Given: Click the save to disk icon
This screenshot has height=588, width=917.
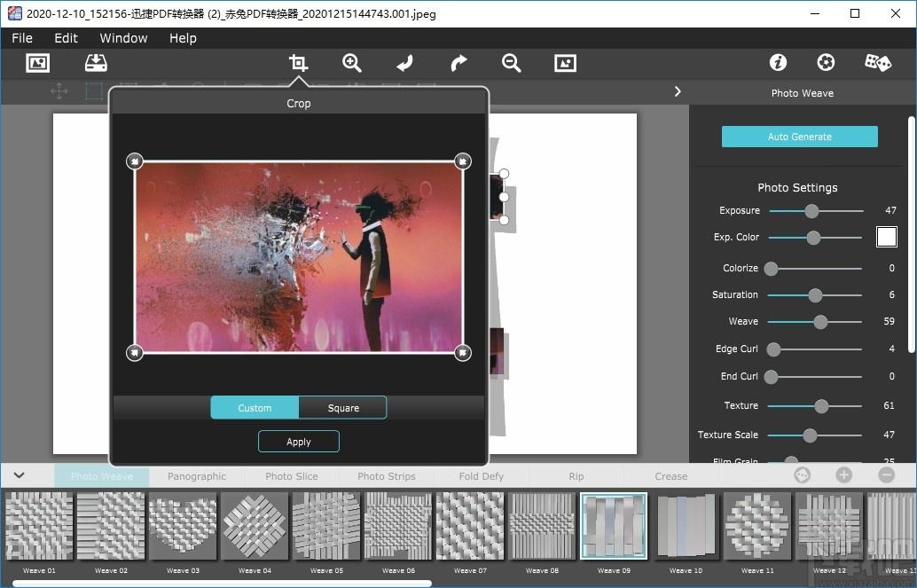Looking at the screenshot, I should pyautogui.click(x=96, y=63).
